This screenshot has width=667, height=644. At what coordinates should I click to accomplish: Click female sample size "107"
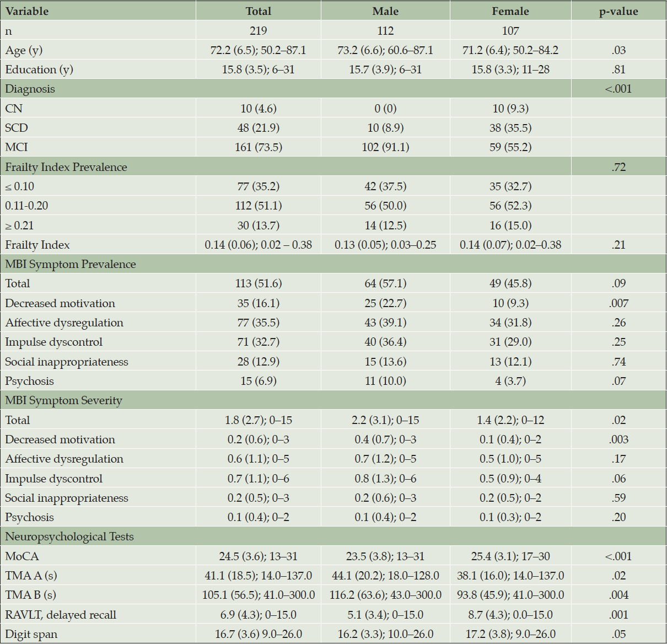pyautogui.click(x=510, y=31)
